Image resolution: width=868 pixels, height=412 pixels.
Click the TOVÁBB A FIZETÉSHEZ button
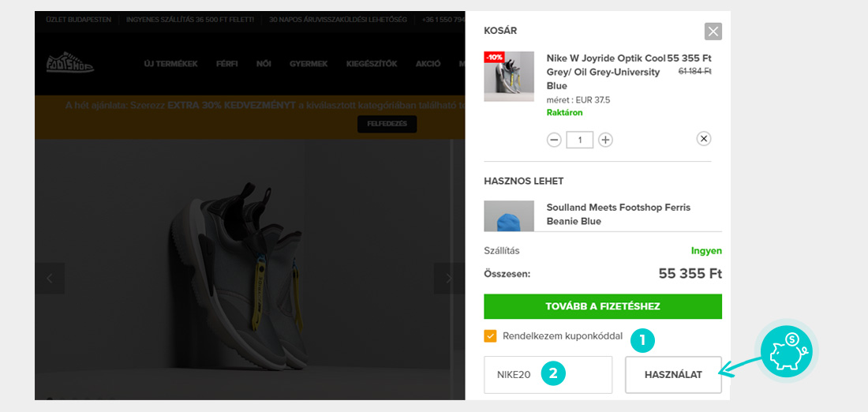pyautogui.click(x=603, y=306)
